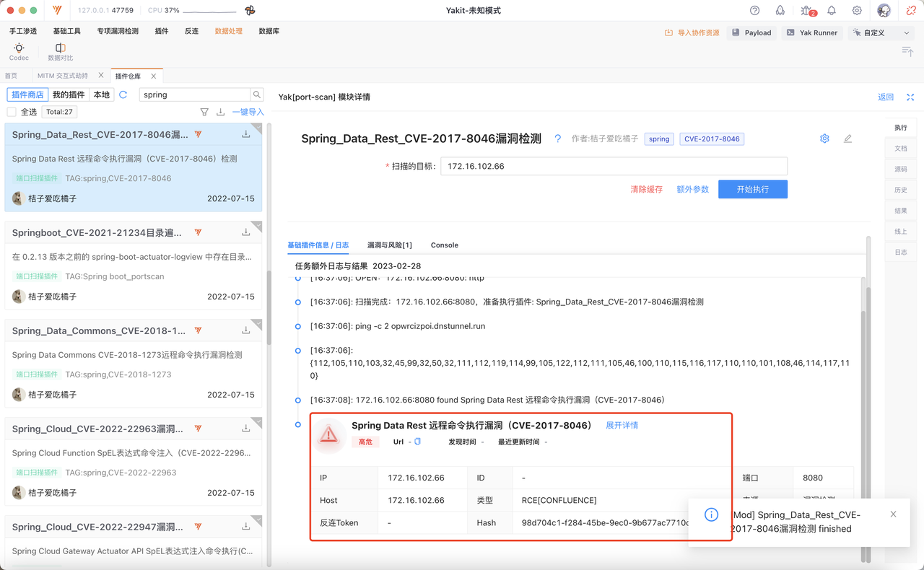Click the help question-mark icon in title bar

click(754, 11)
